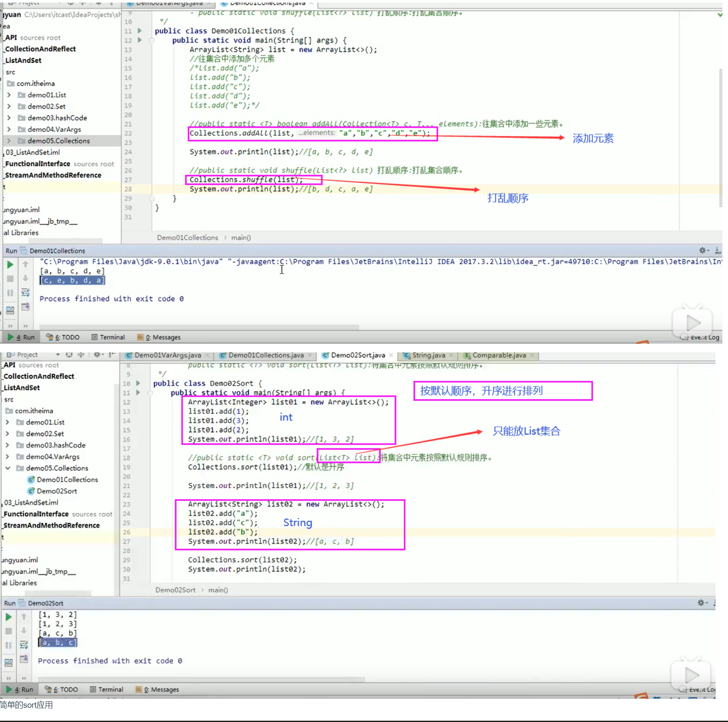
Task: Open the Project panel gear options
Action: pos(98,355)
